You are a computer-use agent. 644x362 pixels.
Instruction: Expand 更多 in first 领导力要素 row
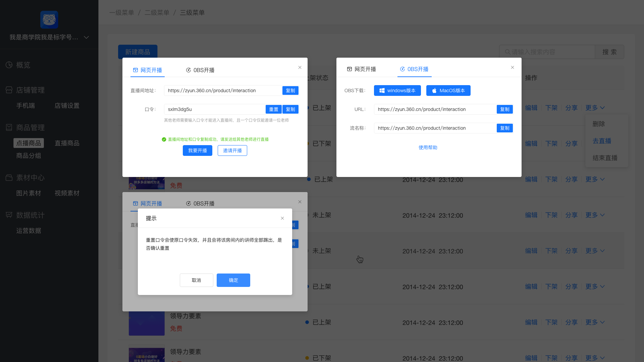tap(595, 322)
